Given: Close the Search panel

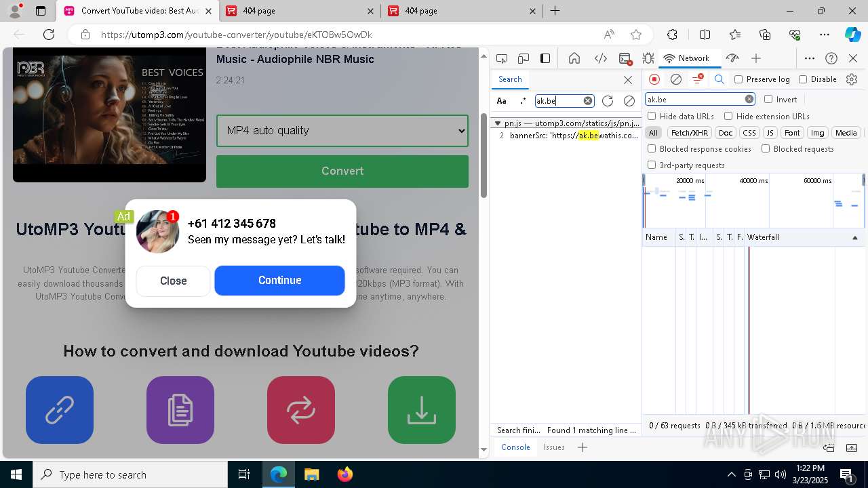Looking at the screenshot, I should coord(628,80).
